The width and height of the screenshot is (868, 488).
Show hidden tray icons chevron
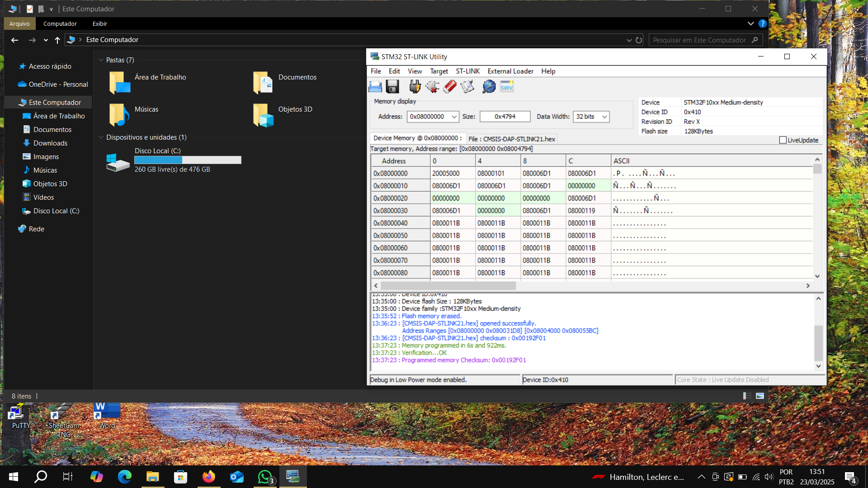coord(701,477)
